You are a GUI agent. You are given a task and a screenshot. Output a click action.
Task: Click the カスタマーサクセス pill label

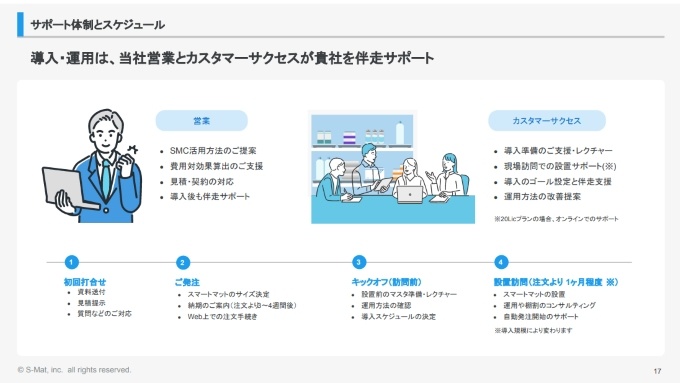pos(547,121)
